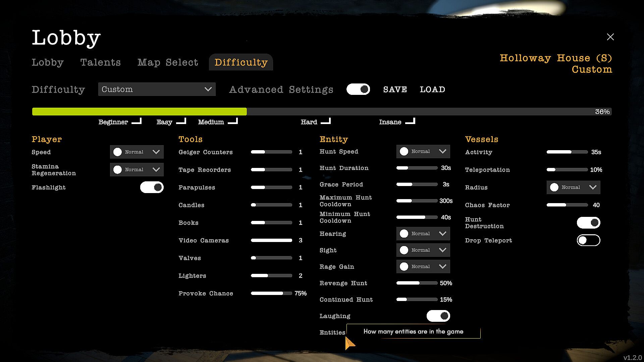Click the white circle in Vessels Radius selector
Viewport: 644px width, 362px height.
(x=554, y=187)
